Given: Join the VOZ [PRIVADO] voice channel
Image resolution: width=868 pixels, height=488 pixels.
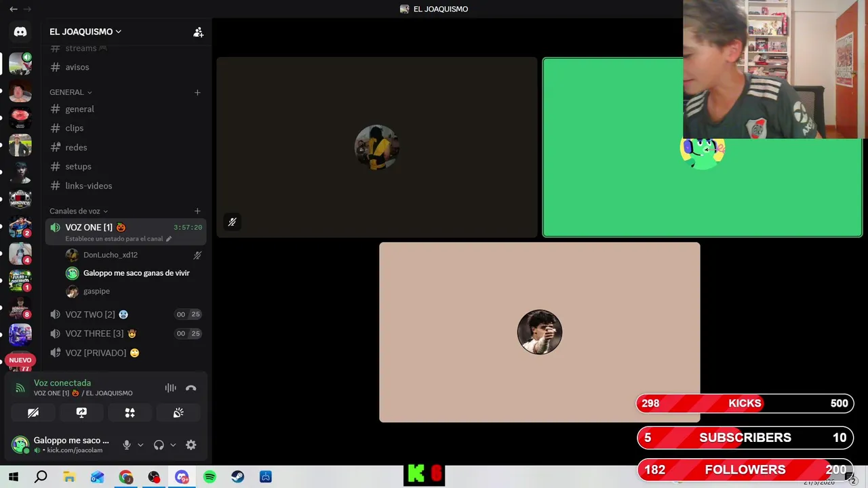Looking at the screenshot, I should [x=125, y=352].
